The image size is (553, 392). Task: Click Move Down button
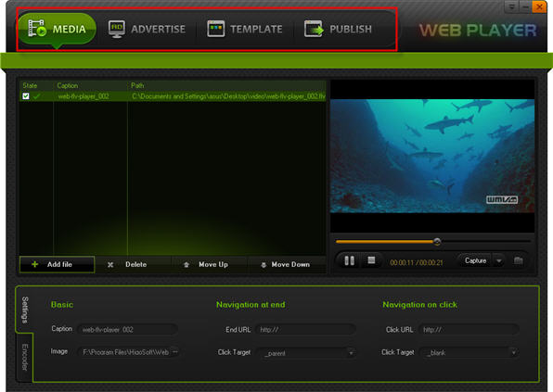coord(287,264)
